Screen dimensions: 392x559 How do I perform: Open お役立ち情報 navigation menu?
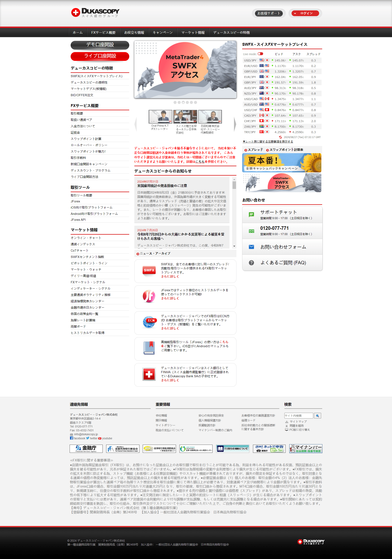pyautogui.click(x=134, y=32)
